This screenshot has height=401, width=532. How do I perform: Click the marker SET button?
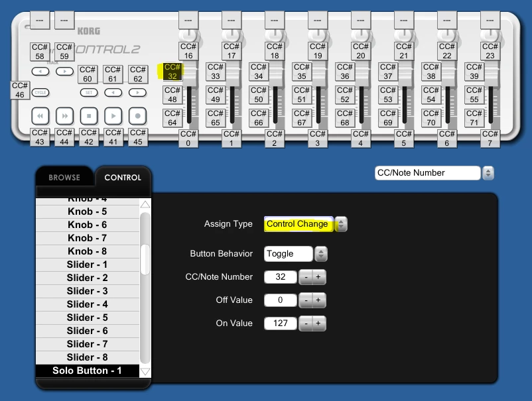pos(89,93)
